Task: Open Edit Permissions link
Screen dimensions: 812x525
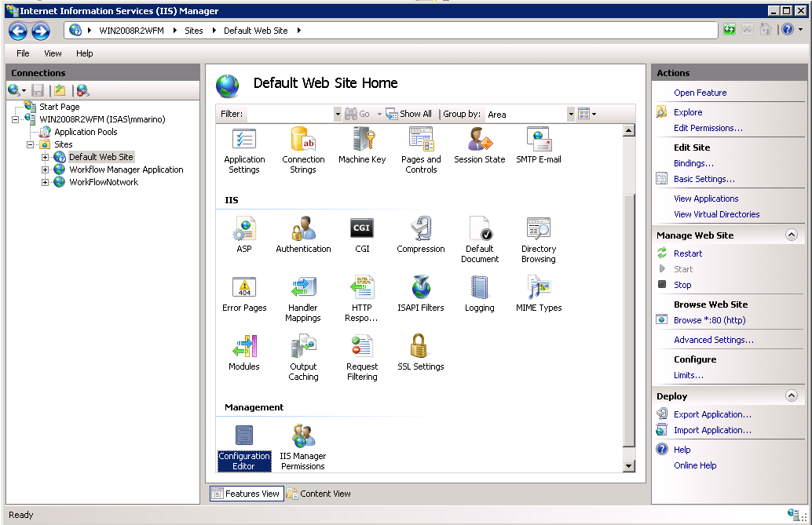Action: click(x=708, y=128)
